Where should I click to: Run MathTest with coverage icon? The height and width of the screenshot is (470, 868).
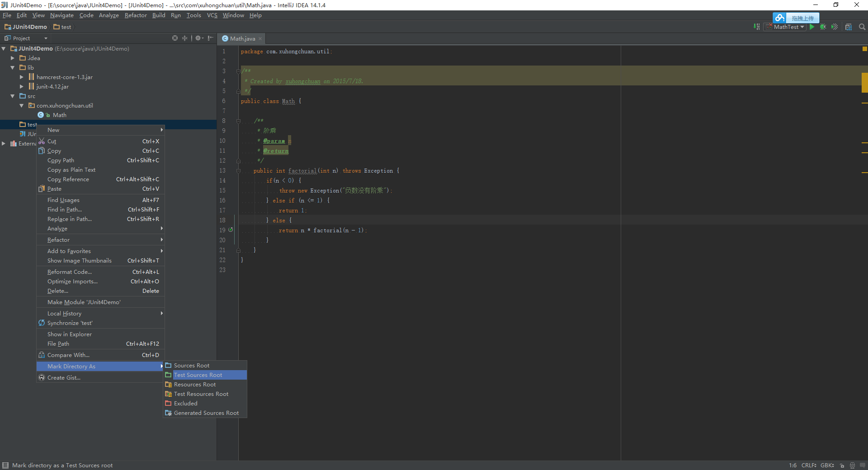pos(835,27)
